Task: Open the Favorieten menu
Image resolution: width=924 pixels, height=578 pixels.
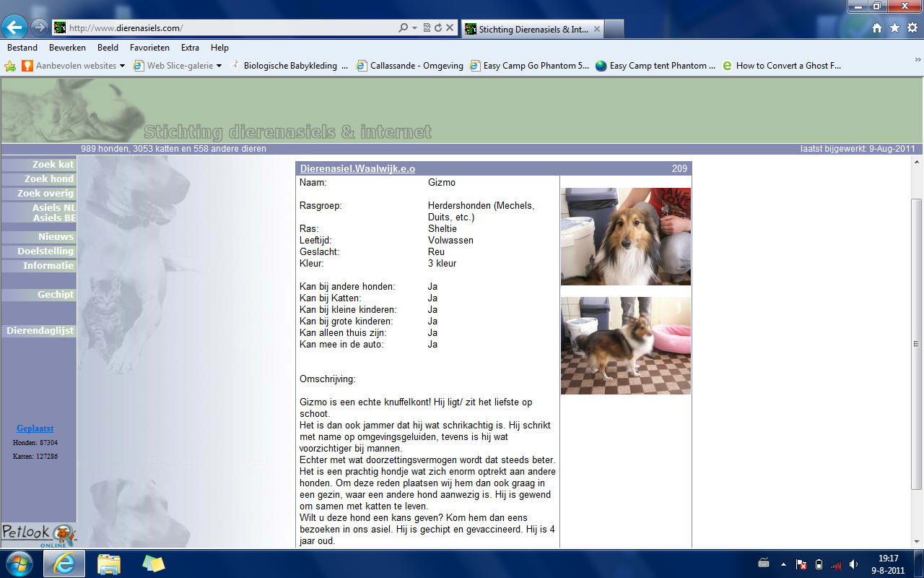Action: click(149, 48)
